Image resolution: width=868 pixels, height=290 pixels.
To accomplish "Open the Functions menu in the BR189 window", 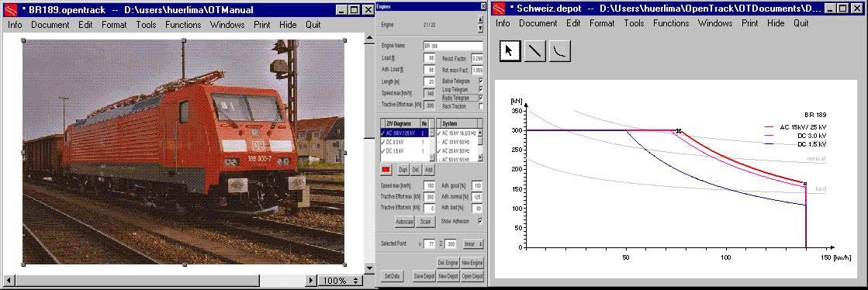I will [183, 25].
